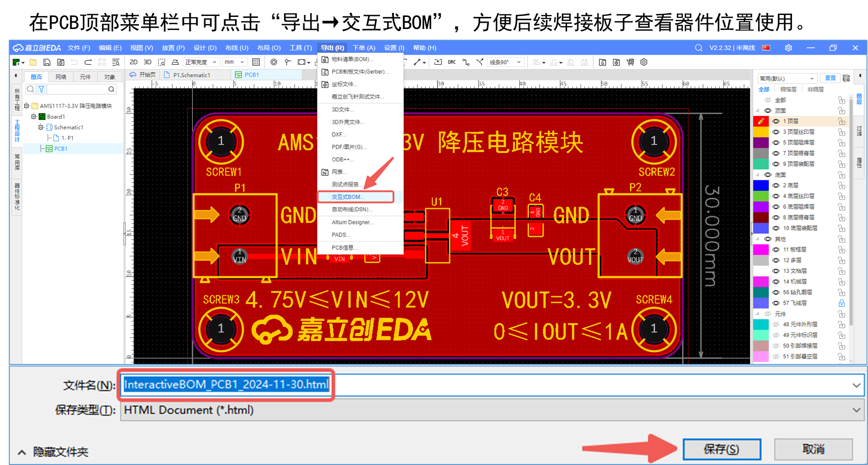Screen dimensions: 868x465
Task: Click the Gerber export toolbar icon
Action: [602, 62]
